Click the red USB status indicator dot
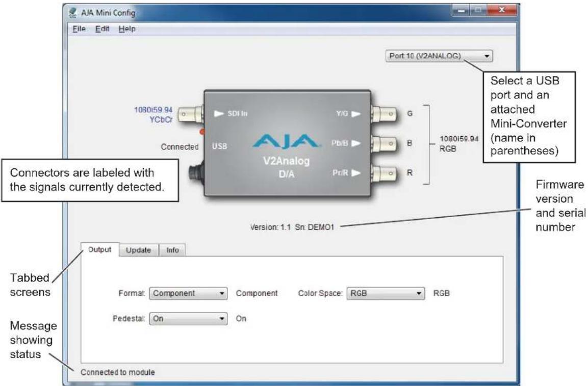Viewport: 588px width, 386px height. click(x=202, y=132)
